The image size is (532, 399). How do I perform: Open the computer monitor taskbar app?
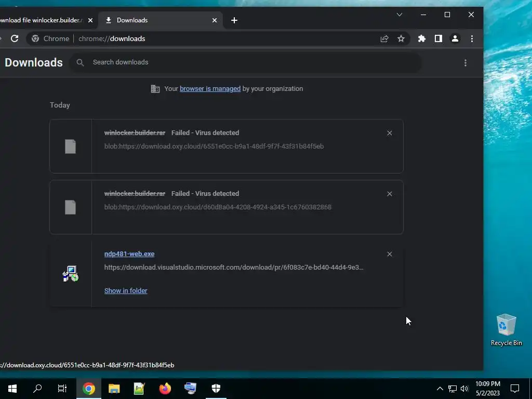click(190, 389)
